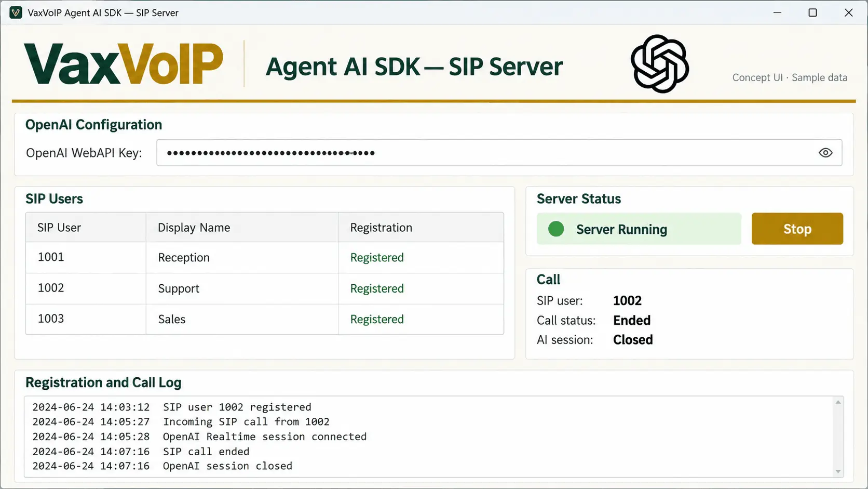Select SIP user 1001 cell

click(86, 257)
